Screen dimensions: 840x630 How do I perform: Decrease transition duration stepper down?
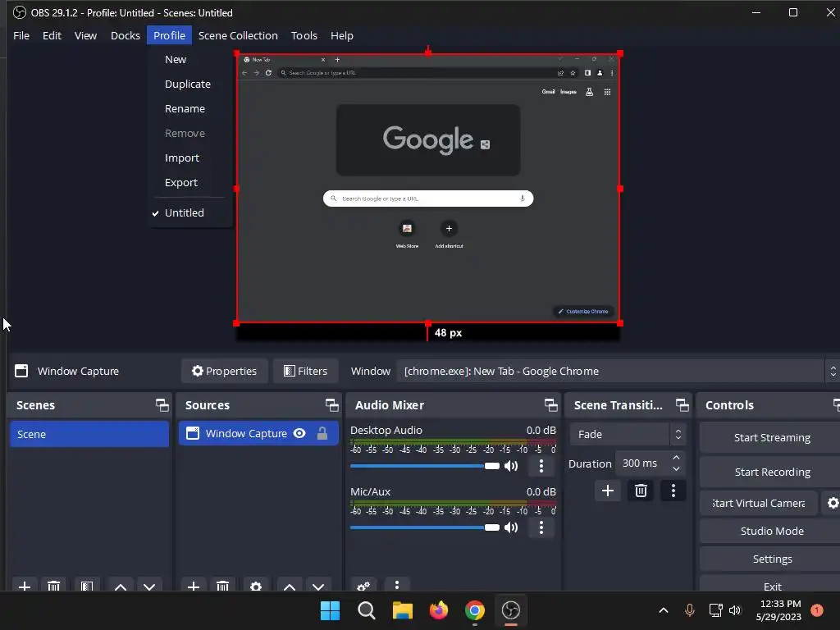click(x=677, y=469)
